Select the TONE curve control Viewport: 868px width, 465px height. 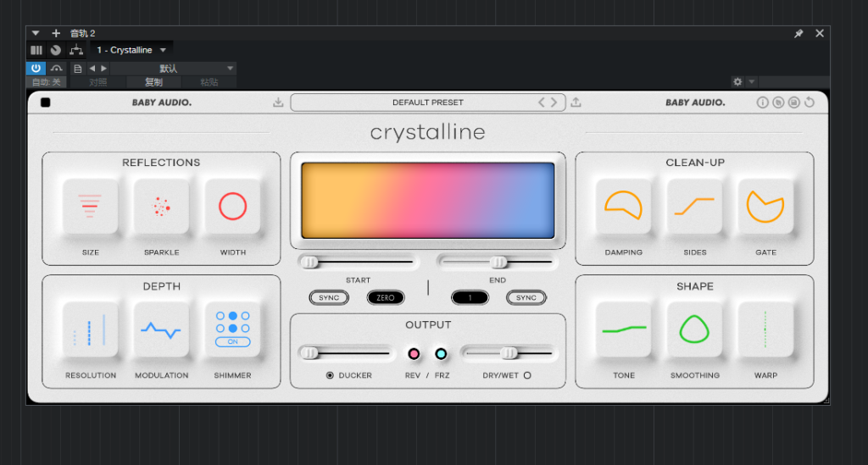point(623,329)
